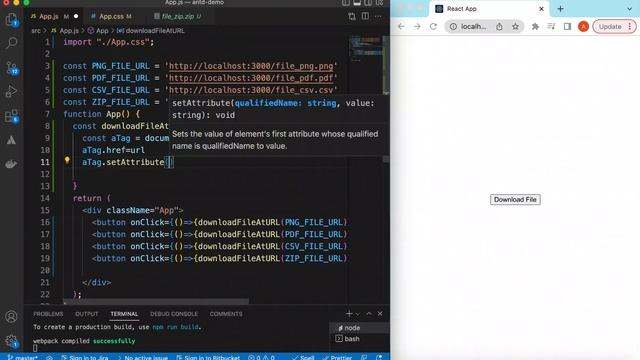Click the master branch in status bar

pyautogui.click(x=23, y=357)
